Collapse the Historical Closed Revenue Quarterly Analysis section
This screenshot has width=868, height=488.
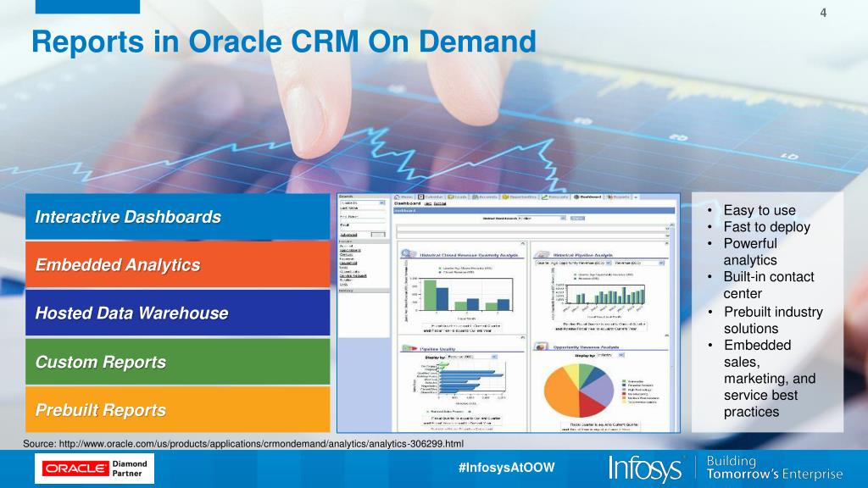522,243
